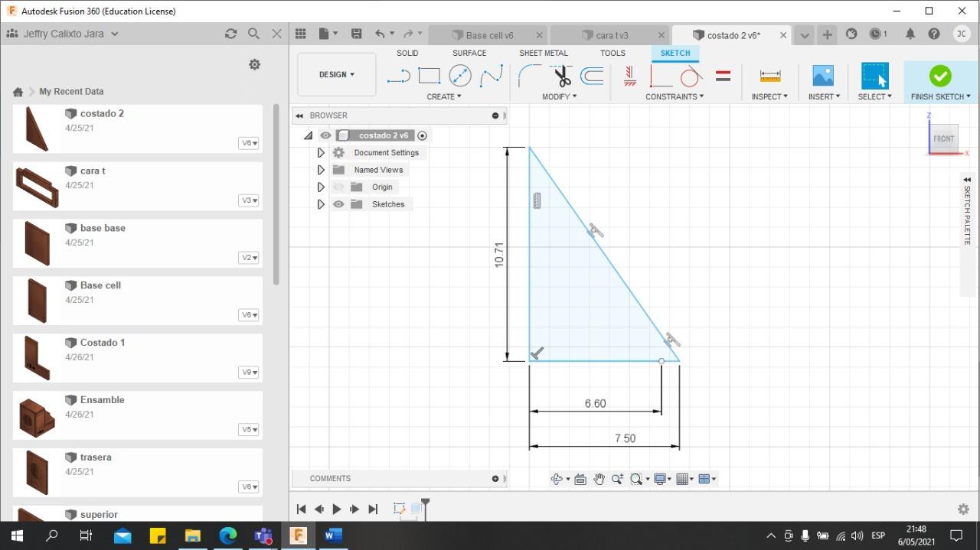The image size is (980, 550).
Task: Select the Offset tool
Action: click(591, 76)
